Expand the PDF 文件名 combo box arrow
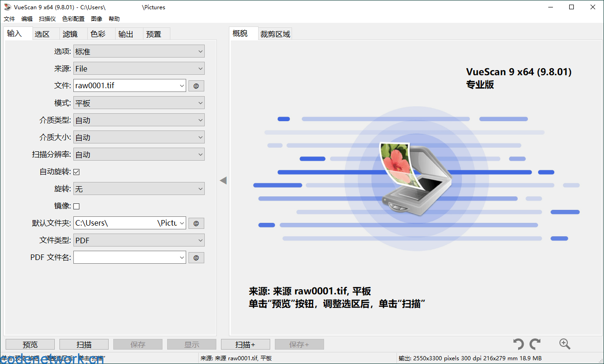604x364 pixels. 182,258
